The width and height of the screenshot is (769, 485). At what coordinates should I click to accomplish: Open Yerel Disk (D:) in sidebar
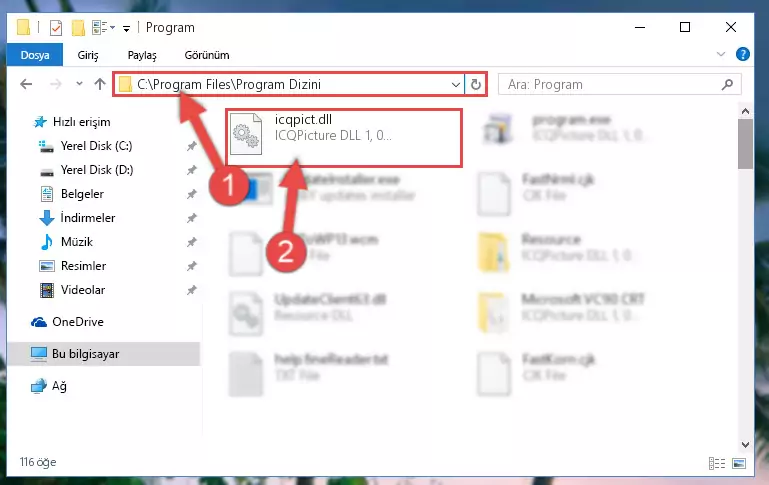coord(86,170)
